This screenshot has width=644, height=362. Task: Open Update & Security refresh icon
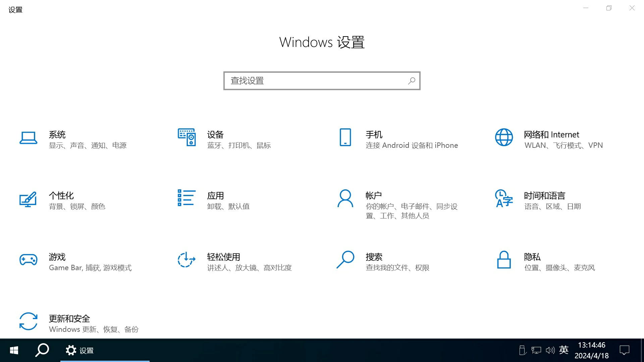[x=28, y=321]
